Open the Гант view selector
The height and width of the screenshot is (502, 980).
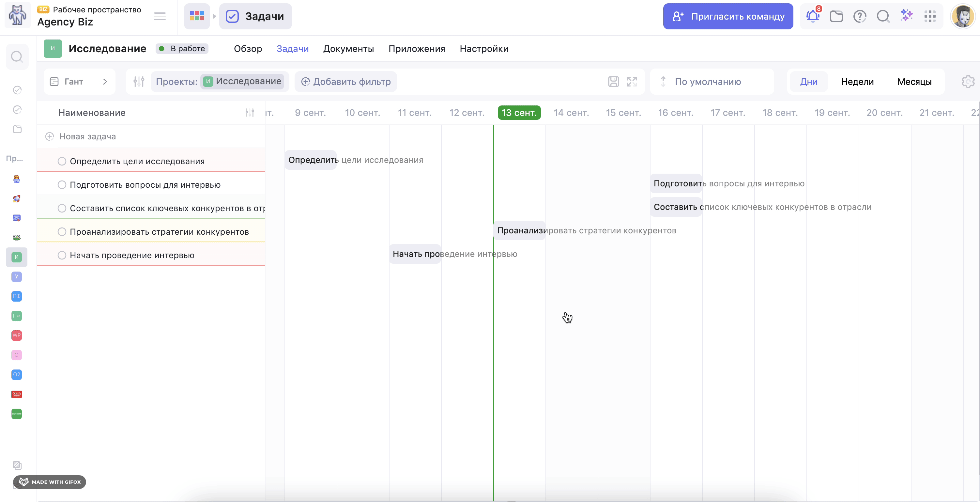tap(79, 82)
